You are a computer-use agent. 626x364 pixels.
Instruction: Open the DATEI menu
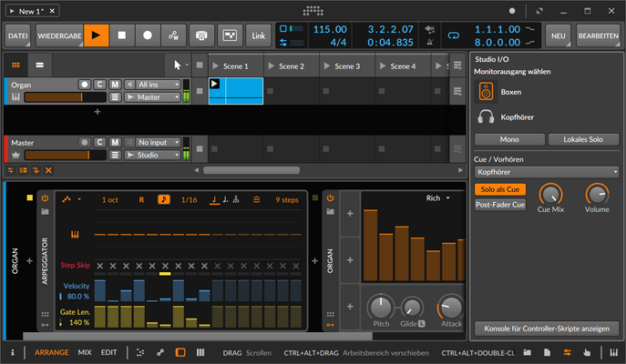point(18,35)
